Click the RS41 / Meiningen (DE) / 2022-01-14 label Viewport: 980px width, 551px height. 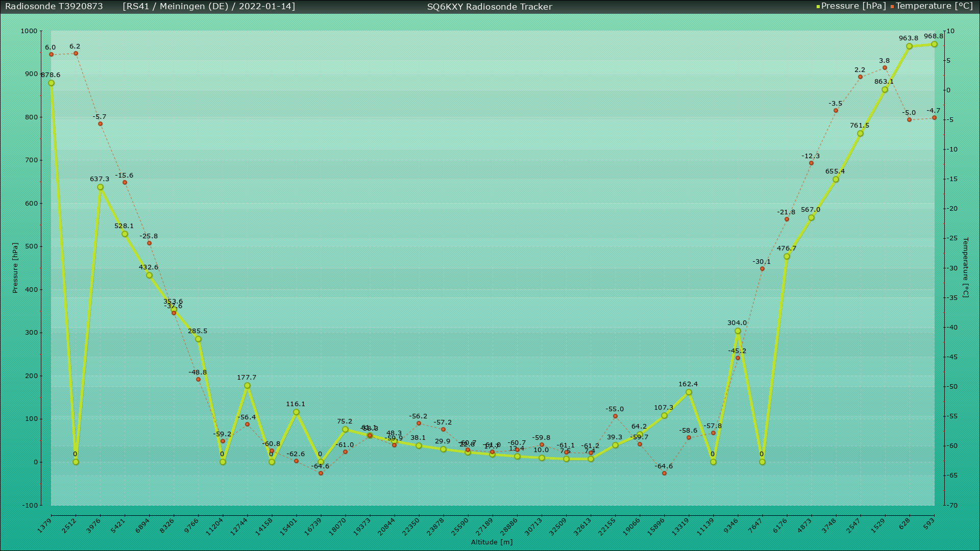pos(209,6)
